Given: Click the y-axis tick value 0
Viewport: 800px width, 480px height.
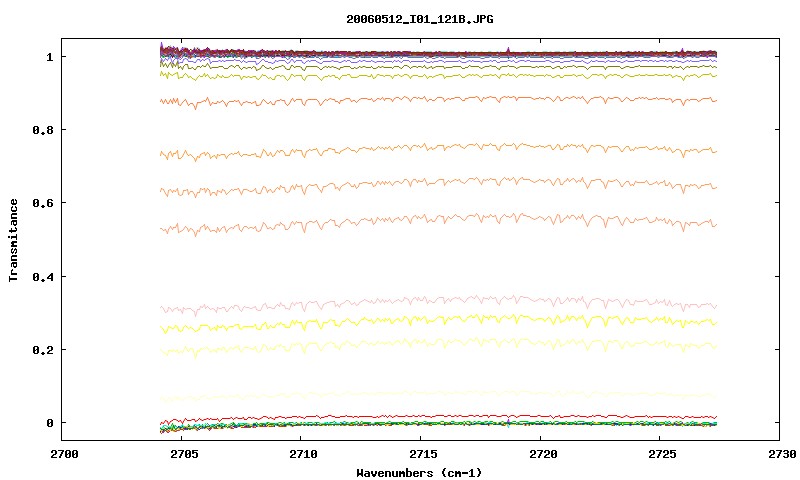Looking at the screenshot, I should 49,423.
